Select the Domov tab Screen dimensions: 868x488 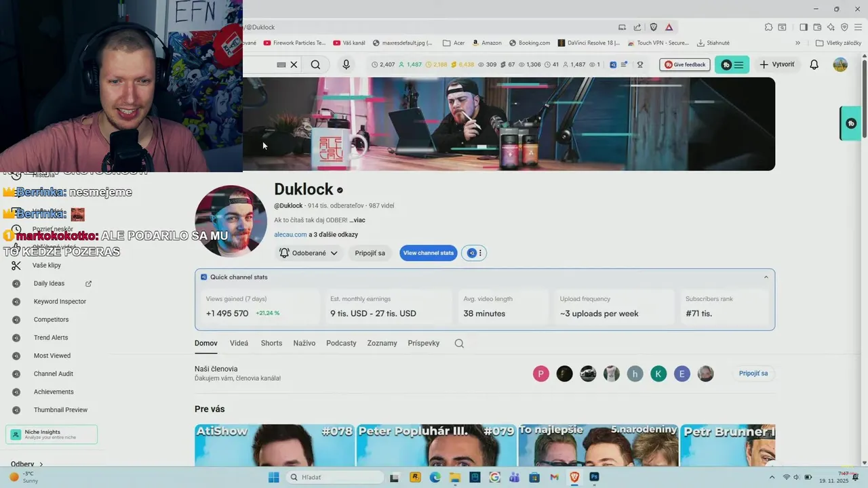206,343
